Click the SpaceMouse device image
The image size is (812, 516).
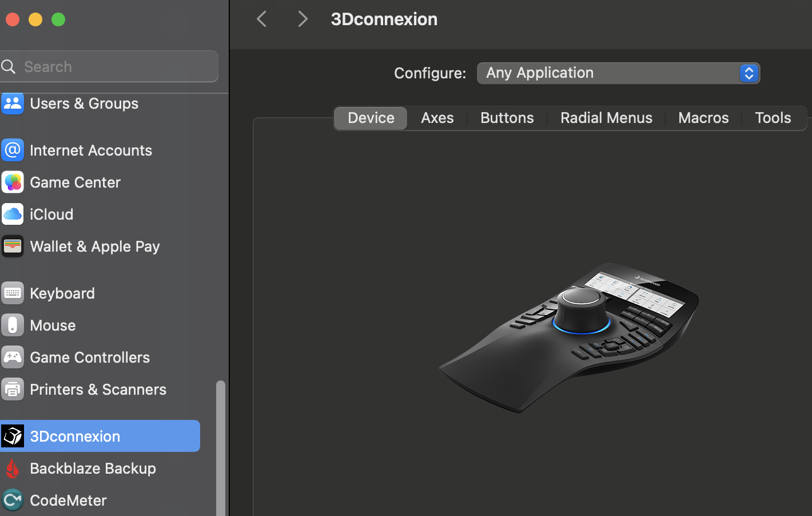[569, 338]
